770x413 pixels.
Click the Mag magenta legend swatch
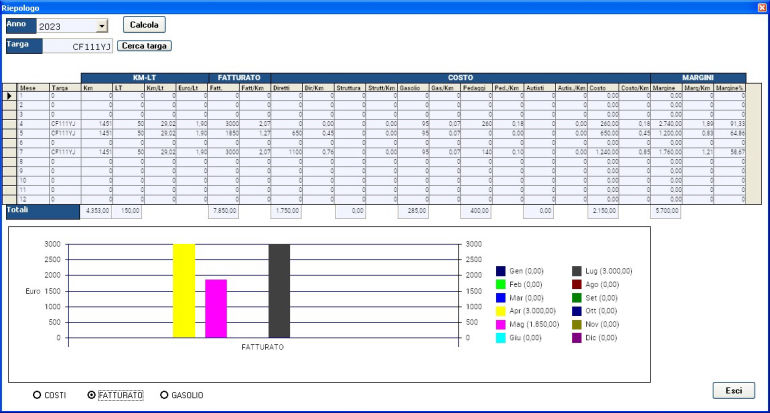(500, 324)
